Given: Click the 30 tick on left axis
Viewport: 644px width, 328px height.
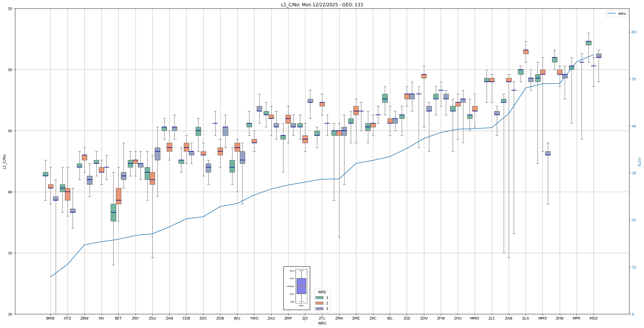Looking at the screenshot, I should point(10,314).
